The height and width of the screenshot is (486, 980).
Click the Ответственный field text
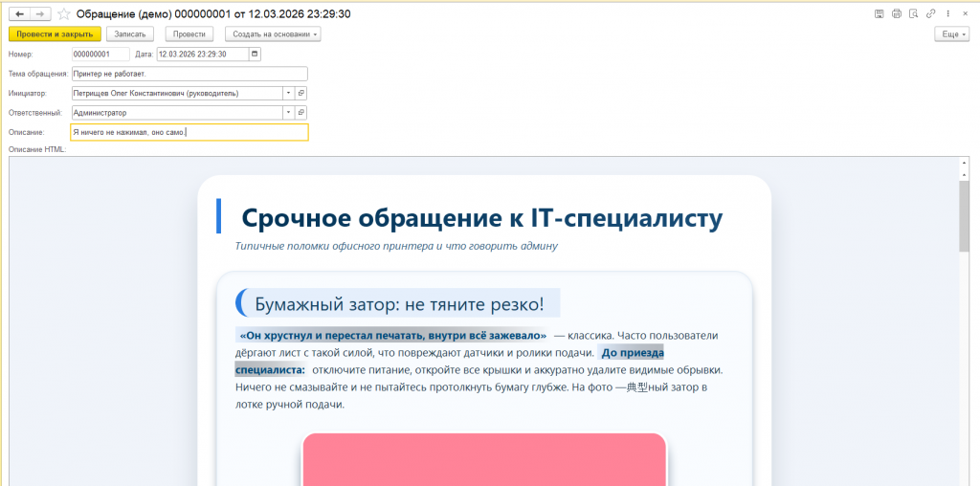[x=177, y=113]
